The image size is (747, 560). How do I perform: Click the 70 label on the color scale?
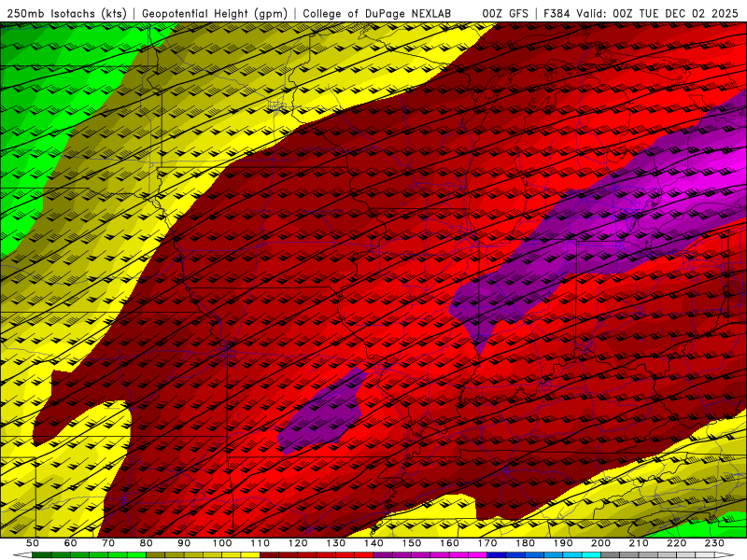(x=108, y=543)
